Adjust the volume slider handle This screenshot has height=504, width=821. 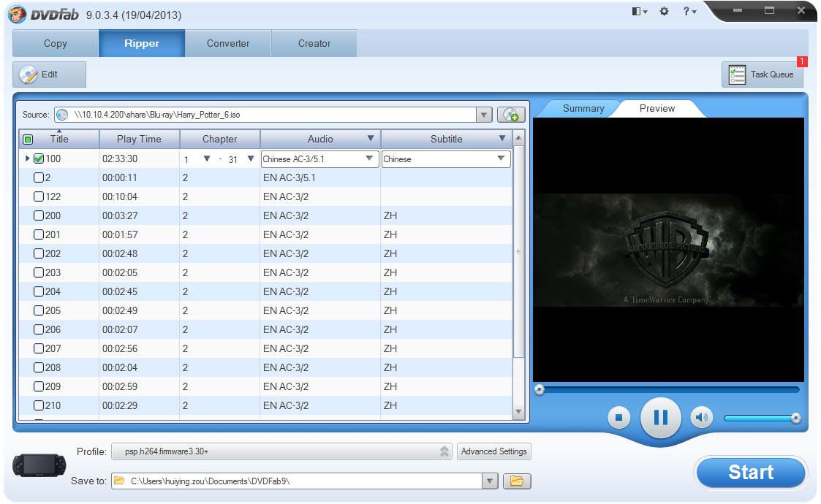coord(796,418)
